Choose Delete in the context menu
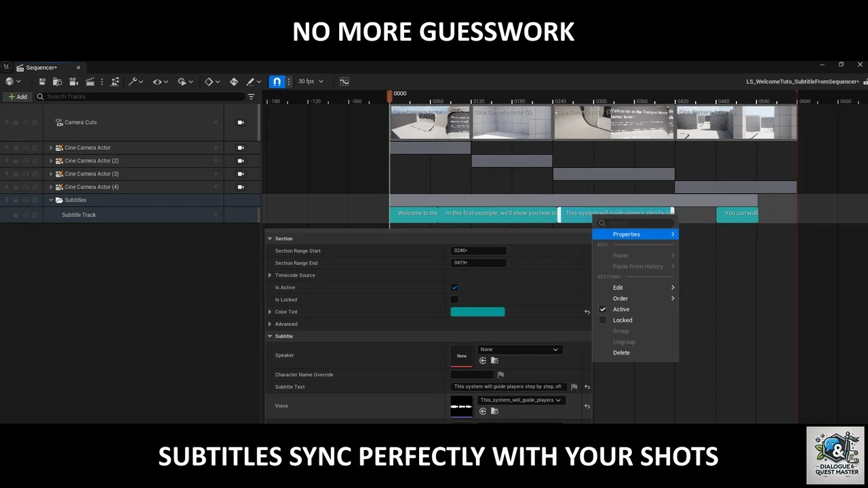Viewport: 868px width, 488px height. click(621, 352)
